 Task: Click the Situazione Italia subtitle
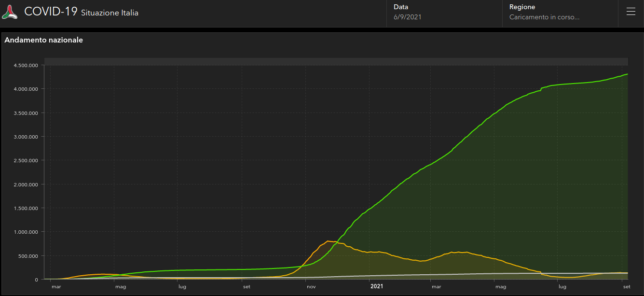(x=110, y=13)
